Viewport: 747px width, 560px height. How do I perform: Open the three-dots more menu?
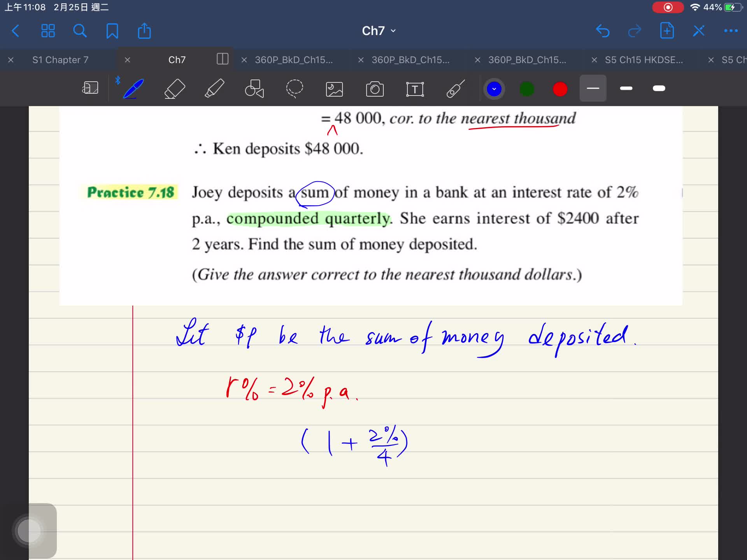pos(730,31)
